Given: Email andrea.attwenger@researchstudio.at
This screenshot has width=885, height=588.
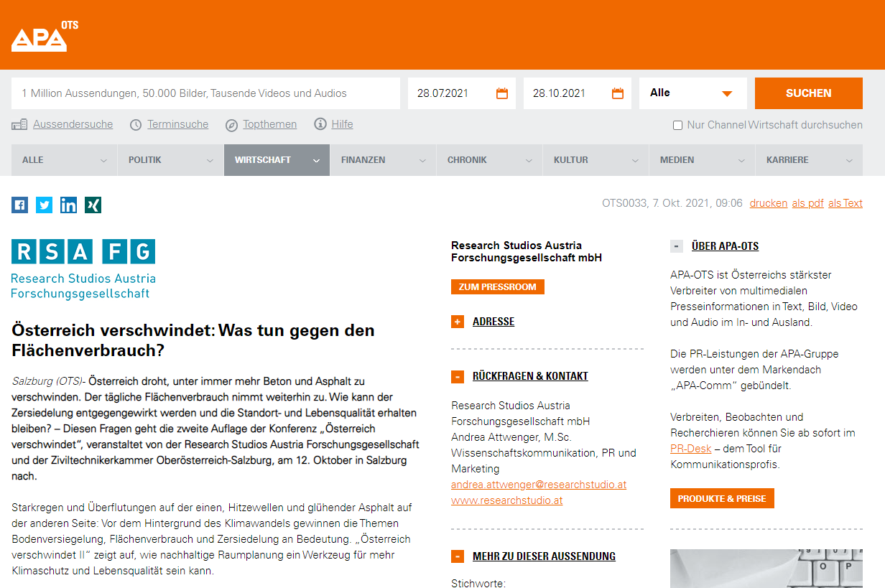Looking at the screenshot, I should [539, 485].
